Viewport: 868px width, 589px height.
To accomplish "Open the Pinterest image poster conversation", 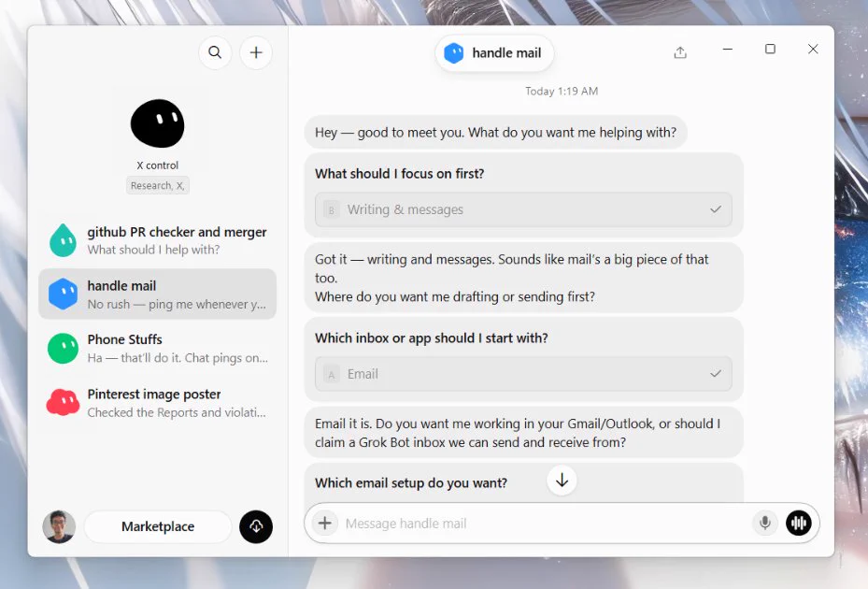I will 157,403.
